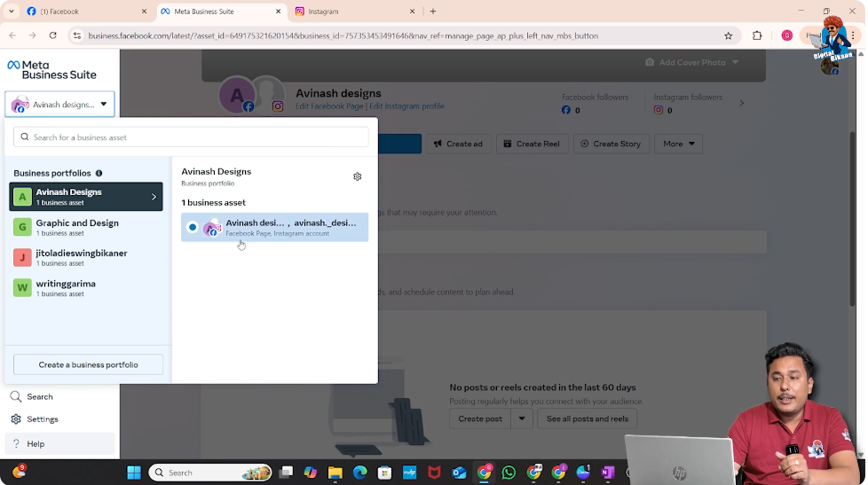Click the Create ad button

458,144
